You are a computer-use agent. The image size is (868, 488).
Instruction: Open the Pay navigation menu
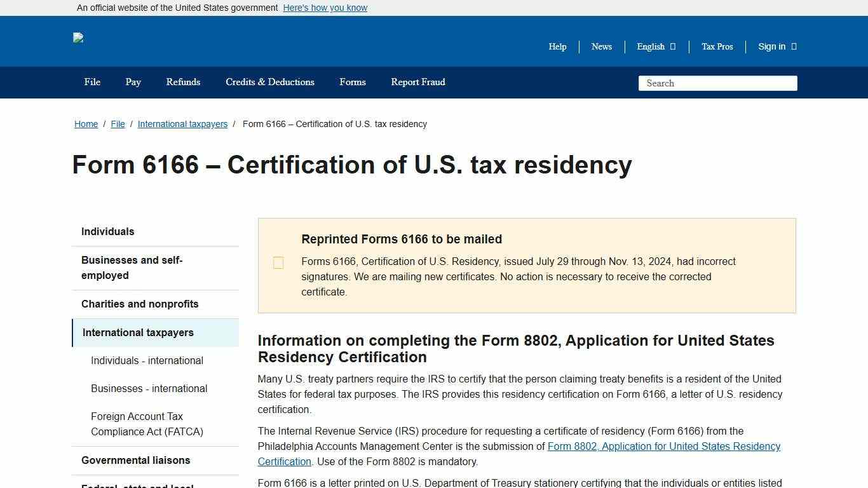pyautogui.click(x=133, y=82)
